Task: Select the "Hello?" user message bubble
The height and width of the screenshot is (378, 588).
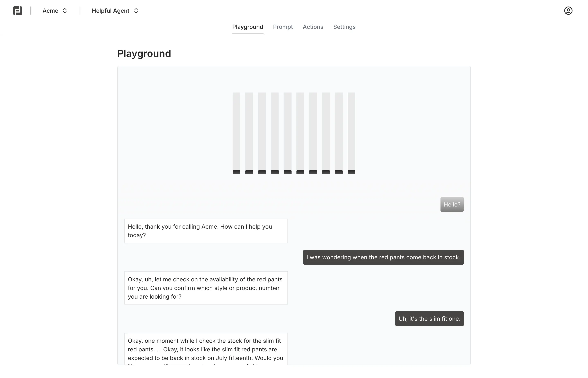Action: [452, 204]
